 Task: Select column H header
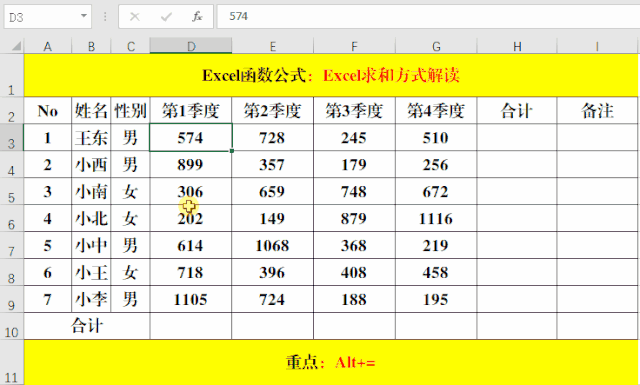[x=517, y=46]
